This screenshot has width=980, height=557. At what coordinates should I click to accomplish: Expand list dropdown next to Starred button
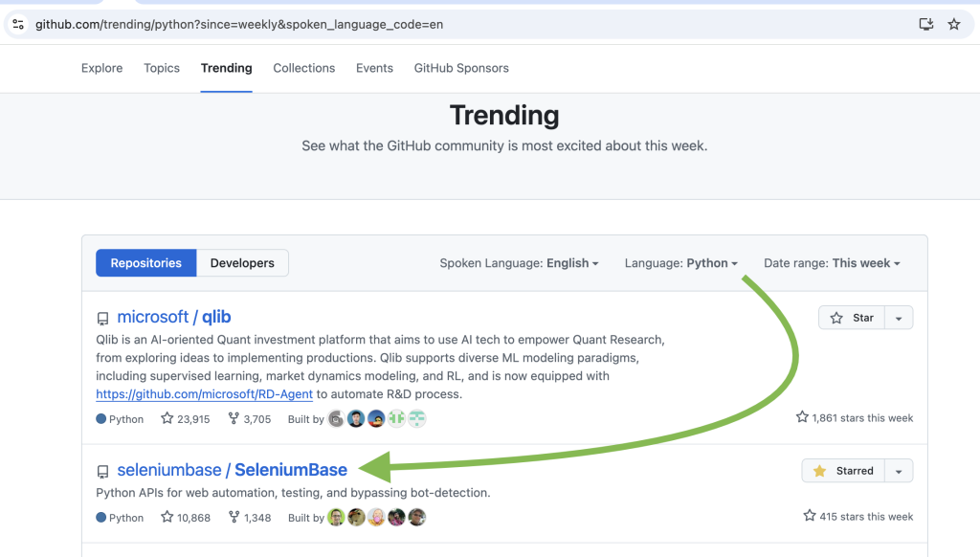click(899, 471)
